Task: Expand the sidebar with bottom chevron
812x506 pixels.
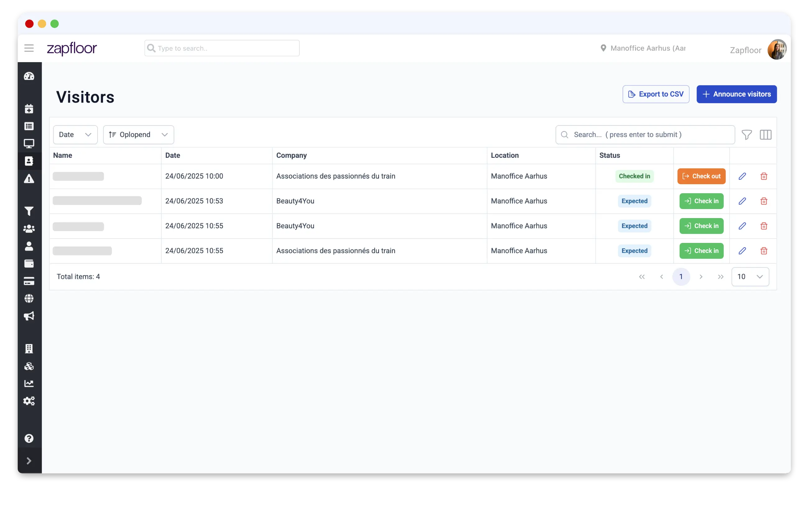Action: [x=29, y=461]
